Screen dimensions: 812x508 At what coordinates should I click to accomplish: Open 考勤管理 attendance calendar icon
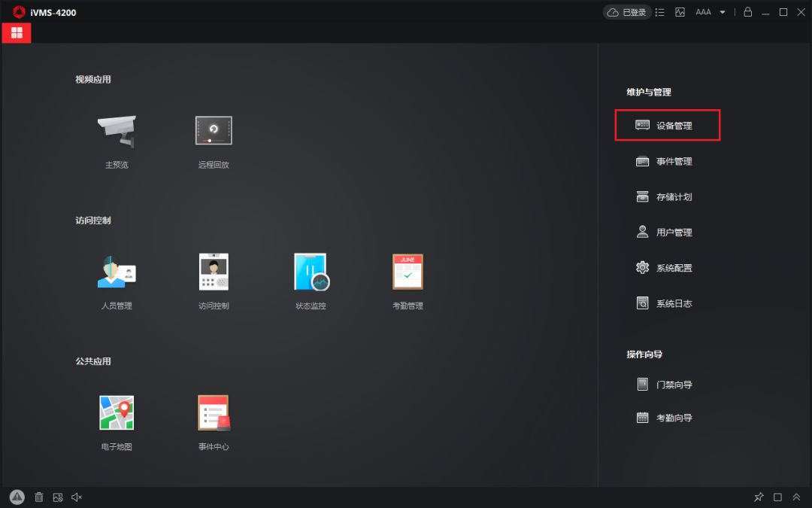[408, 272]
